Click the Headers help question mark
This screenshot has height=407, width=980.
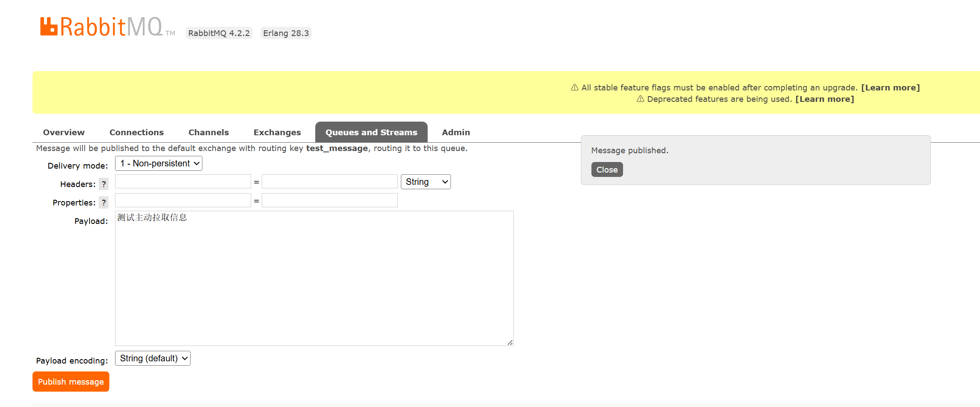pos(104,184)
